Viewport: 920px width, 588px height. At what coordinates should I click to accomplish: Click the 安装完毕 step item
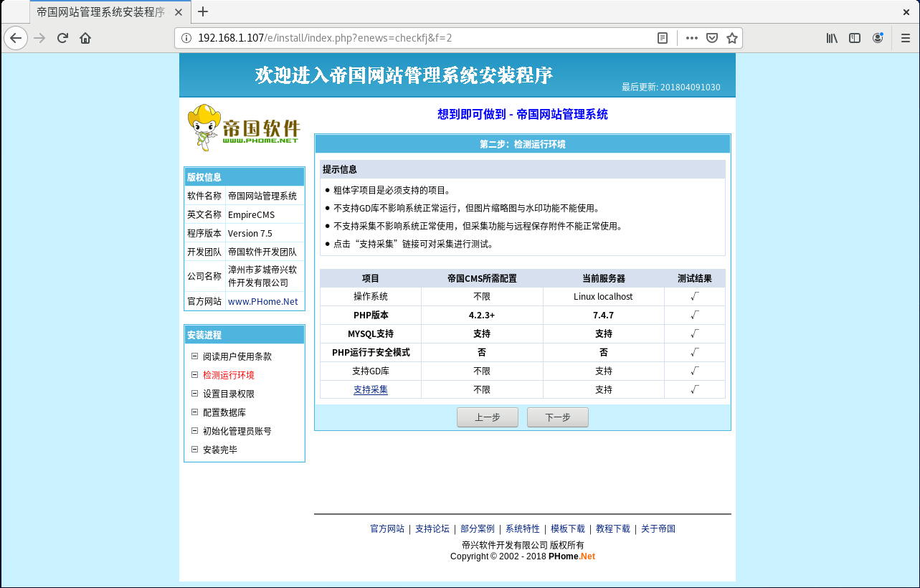coord(220,450)
